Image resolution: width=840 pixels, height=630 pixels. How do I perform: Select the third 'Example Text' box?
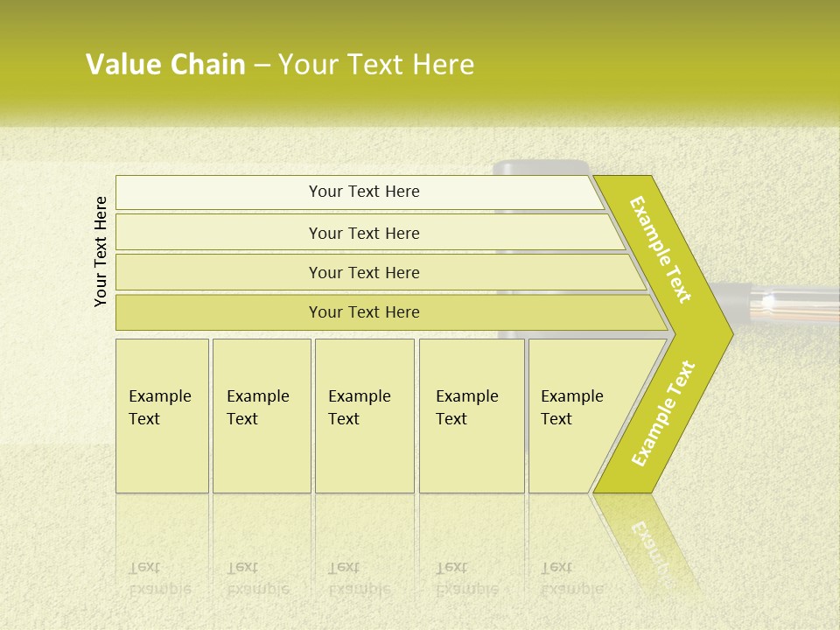(364, 416)
